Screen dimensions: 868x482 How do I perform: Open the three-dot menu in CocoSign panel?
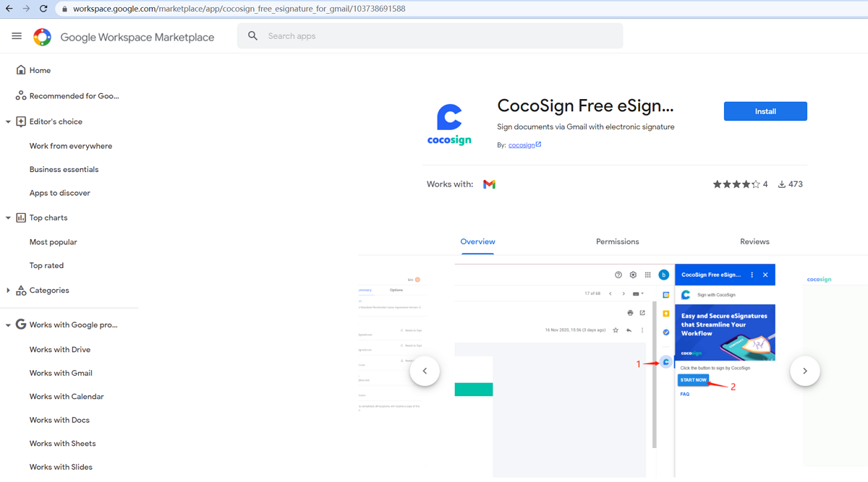[x=752, y=275]
